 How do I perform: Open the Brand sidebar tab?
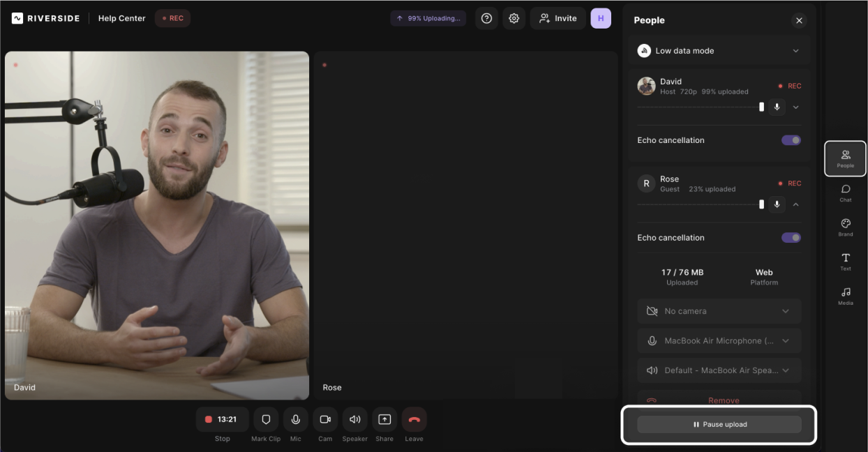pyautogui.click(x=846, y=227)
